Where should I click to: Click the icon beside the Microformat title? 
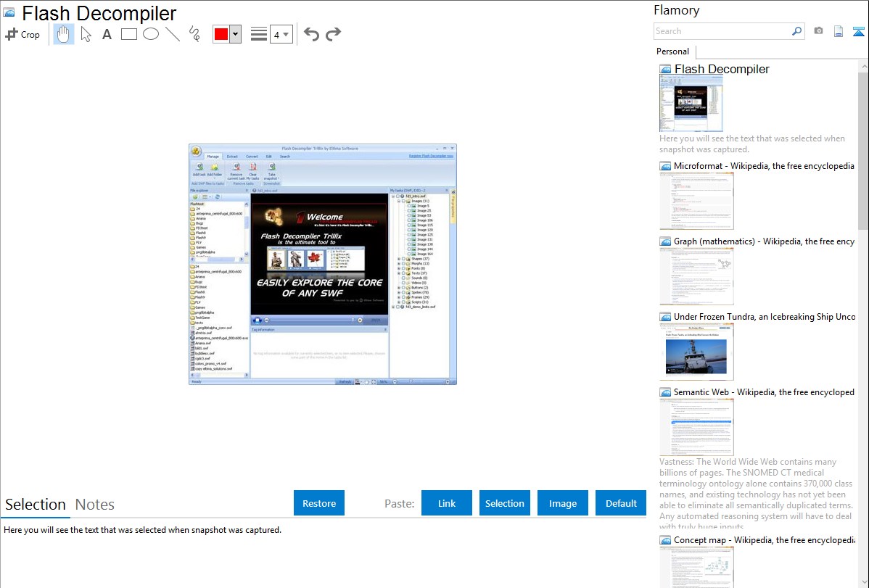[665, 166]
